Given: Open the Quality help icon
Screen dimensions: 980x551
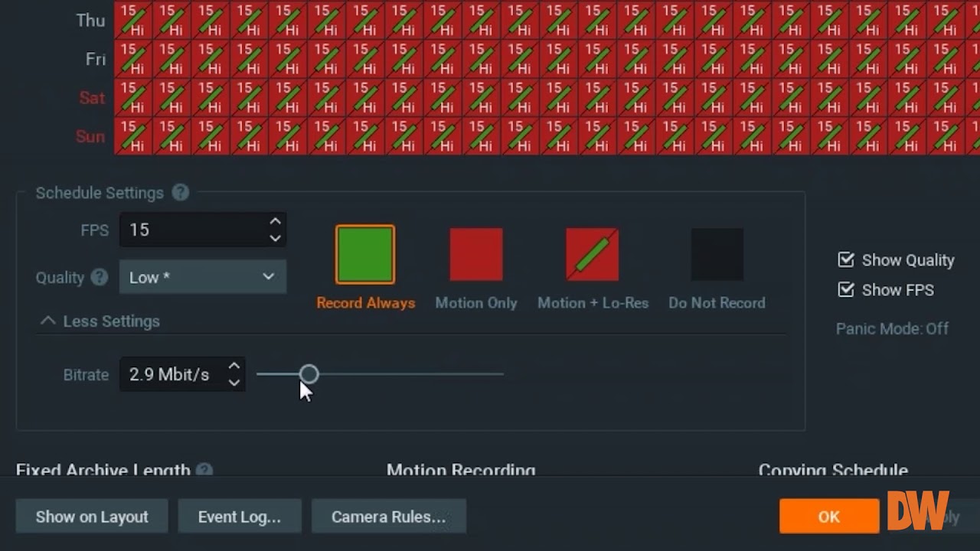Looking at the screenshot, I should (x=99, y=277).
